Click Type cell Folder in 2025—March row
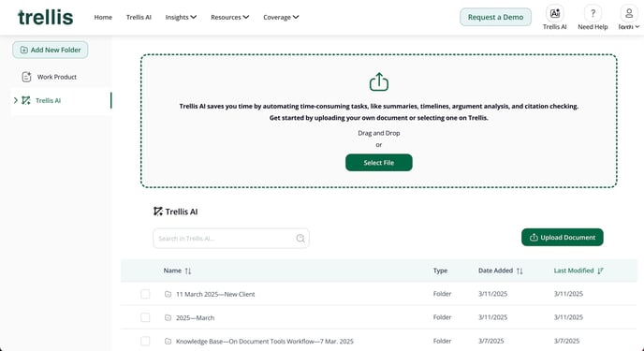Viewport: 644px width, 351px height. point(442,317)
